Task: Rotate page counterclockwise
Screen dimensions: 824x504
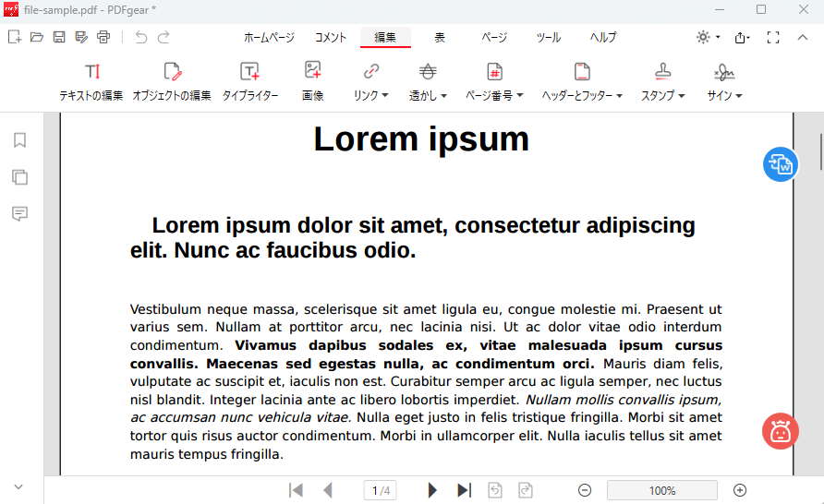Action: point(495,490)
